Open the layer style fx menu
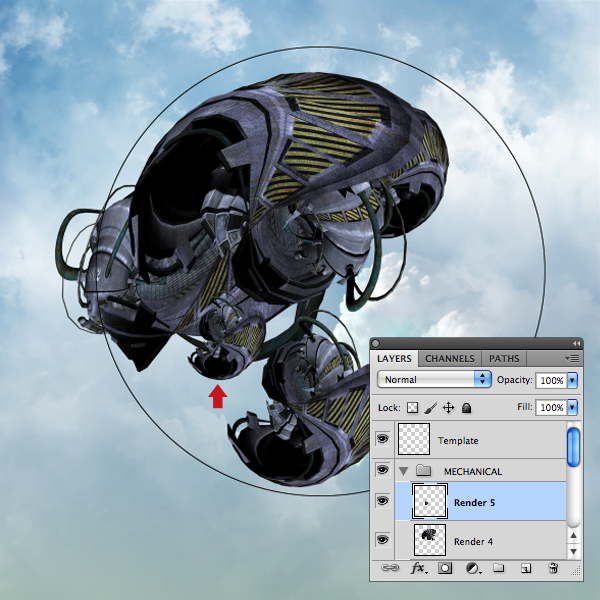Image resolution: width=600 pixels, height=600 pixels. coord(419,568)
